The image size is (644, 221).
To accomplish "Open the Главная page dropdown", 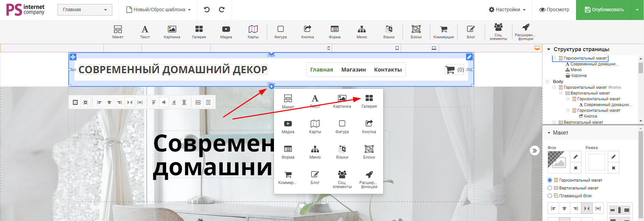I will click(85, 9).
